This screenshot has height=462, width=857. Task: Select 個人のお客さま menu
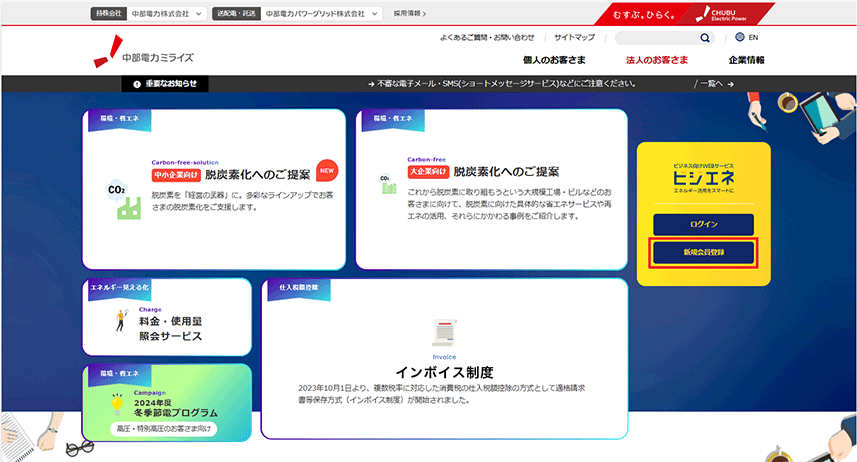[554, 60]
